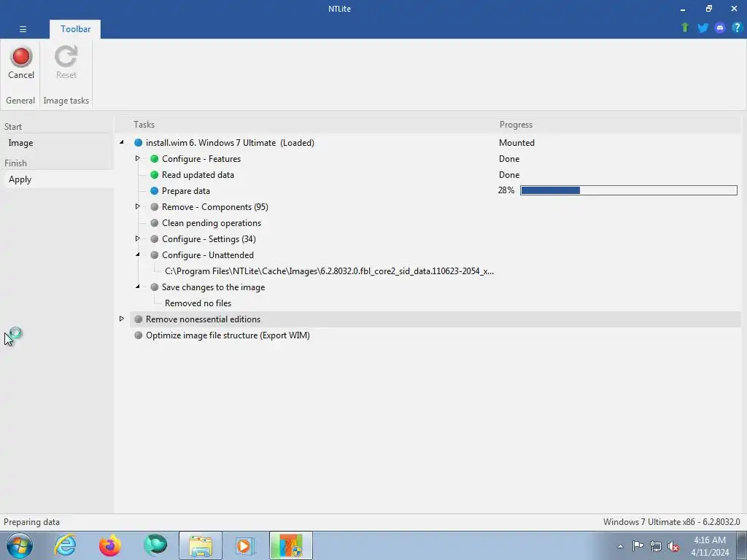Open Windows Media Player taskbar icon

[246, 545]
